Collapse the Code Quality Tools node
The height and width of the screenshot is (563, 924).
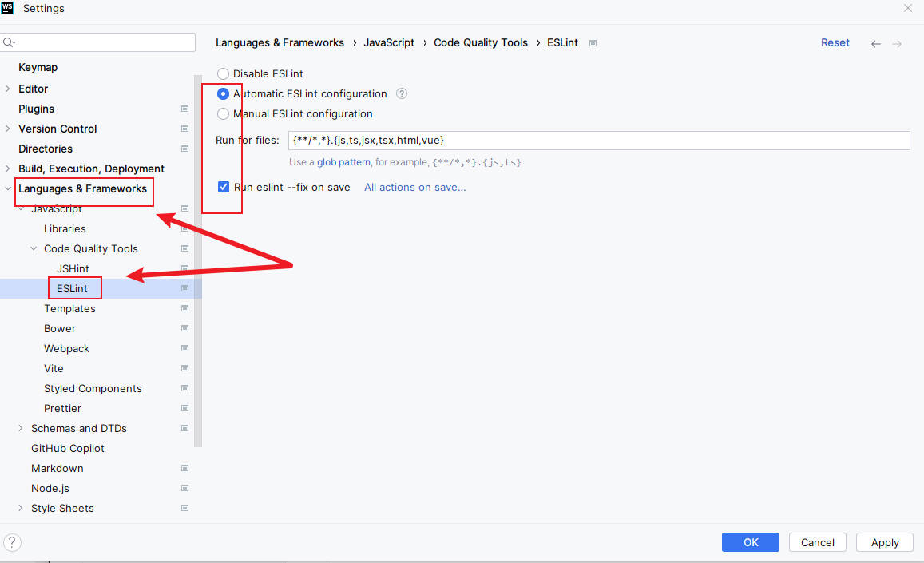pos(34,249)
